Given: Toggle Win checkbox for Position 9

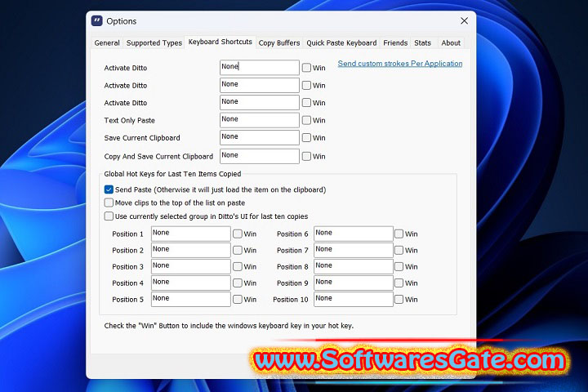Looking at the screenshot, I should click(399, 283).
